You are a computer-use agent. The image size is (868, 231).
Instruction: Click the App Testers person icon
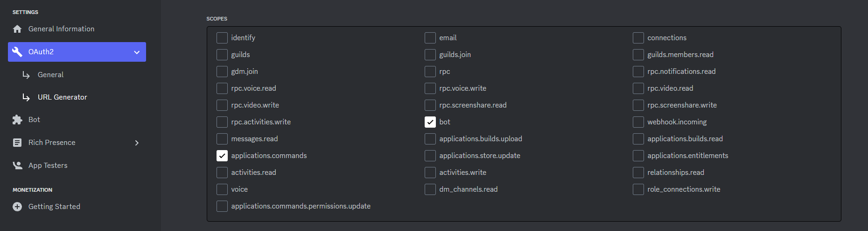(x=17, y=166)
